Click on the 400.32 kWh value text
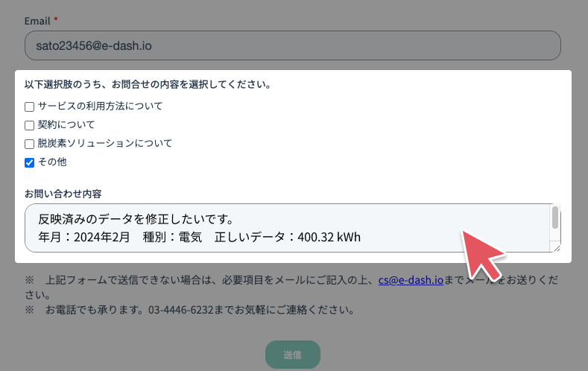Screen dimensions: 588x371 tap(329, 238)
